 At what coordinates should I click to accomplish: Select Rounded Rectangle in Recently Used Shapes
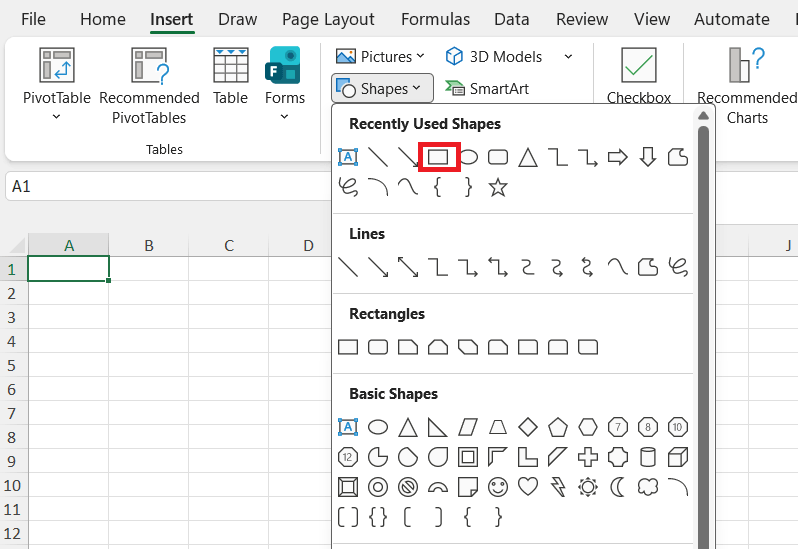[x=498, y=157]
